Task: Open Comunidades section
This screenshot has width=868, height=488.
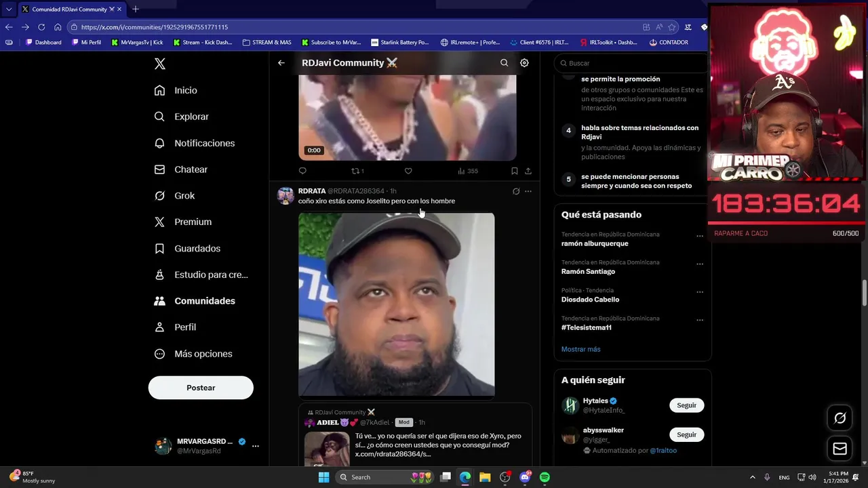Action: click(194, 301)
